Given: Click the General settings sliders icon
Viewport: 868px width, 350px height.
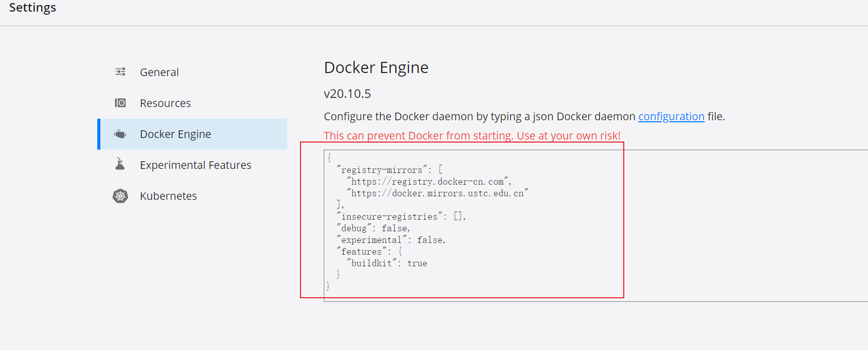Looking at the screenshot, I should 120,72.
